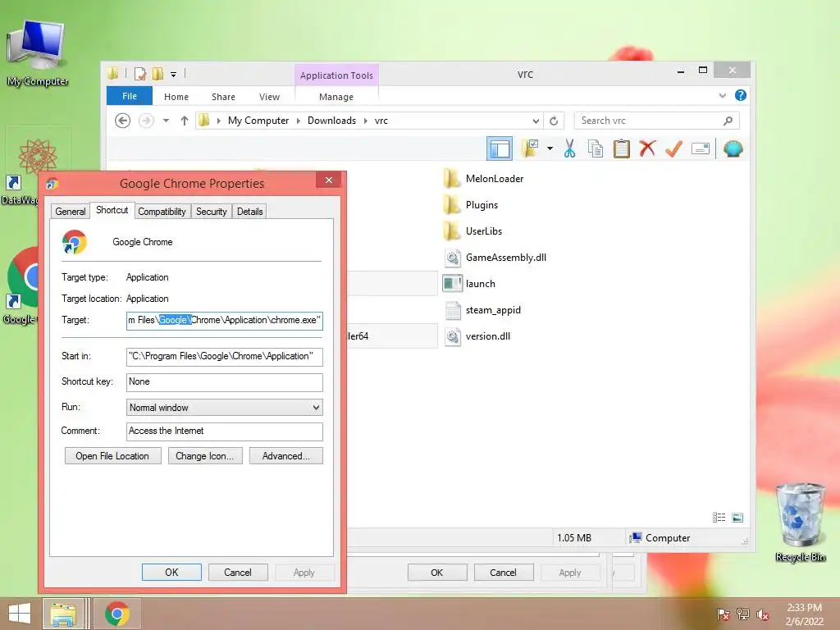Select the Plugins folder
The height and width of the screenshot is (630, 840).
[x=472, y=205]
